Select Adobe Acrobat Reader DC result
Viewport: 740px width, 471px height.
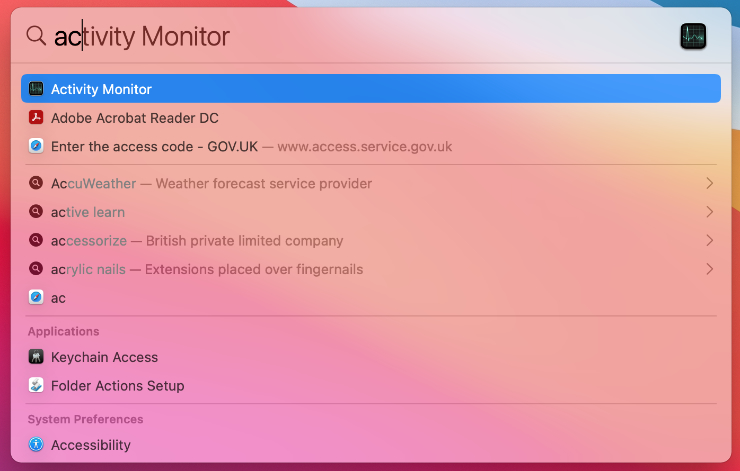pos(371,118)
